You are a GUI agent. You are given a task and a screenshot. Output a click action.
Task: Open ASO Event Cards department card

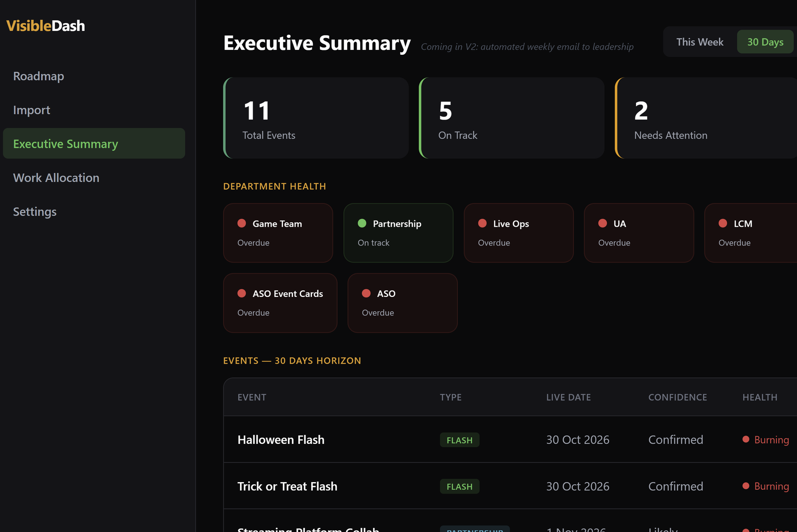(x=280, y=303)
